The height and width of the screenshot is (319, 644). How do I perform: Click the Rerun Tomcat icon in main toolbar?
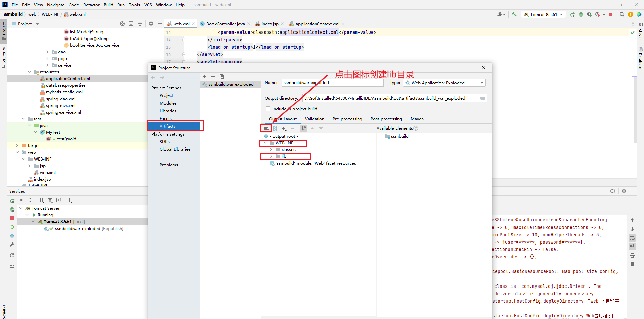point(572,14)
